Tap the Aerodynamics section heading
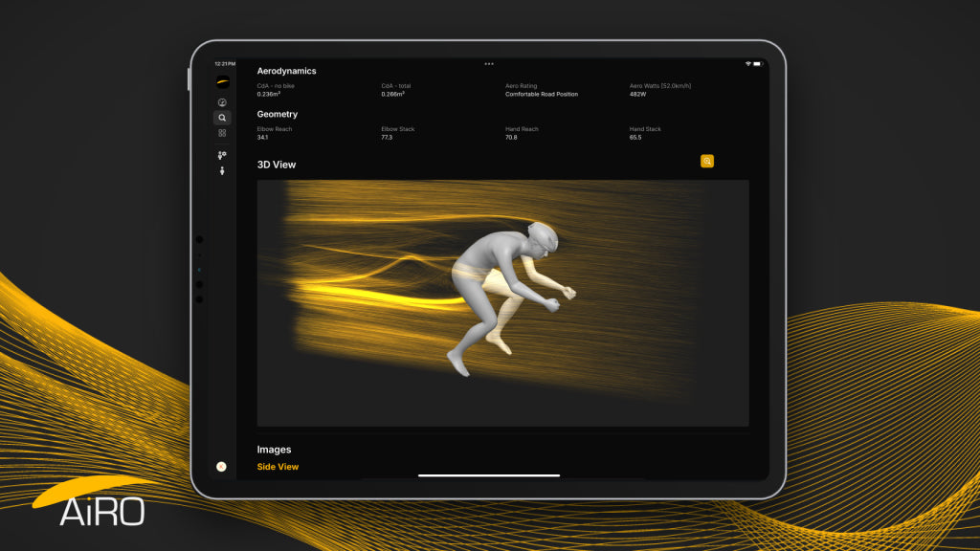980x551 pixels. (x=286, y=71)
